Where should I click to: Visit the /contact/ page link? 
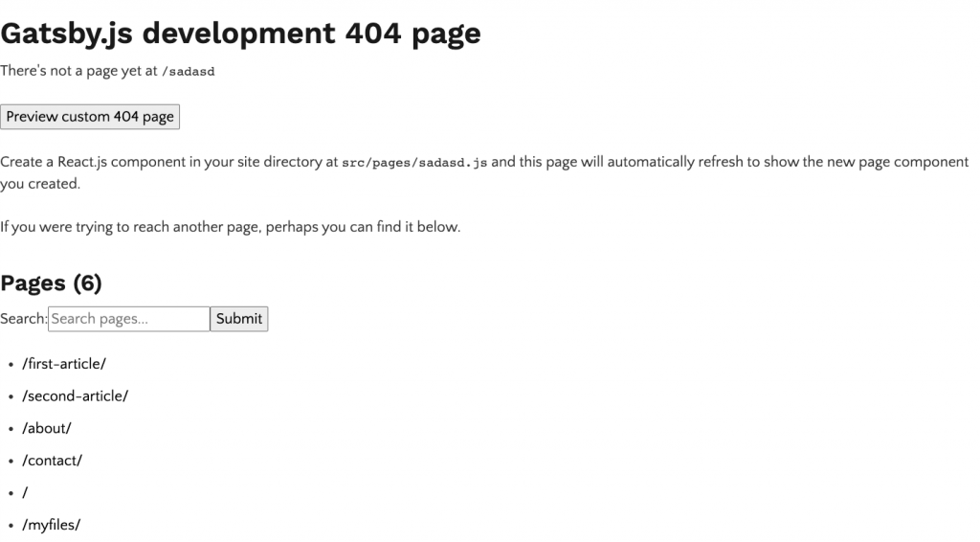[x=53, y=461]
